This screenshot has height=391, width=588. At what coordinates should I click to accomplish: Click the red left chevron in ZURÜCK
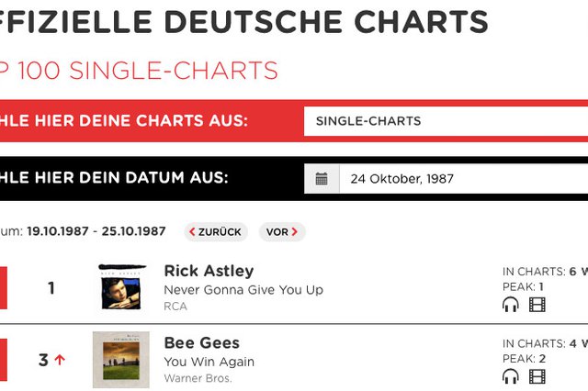[x=192, y=232]
